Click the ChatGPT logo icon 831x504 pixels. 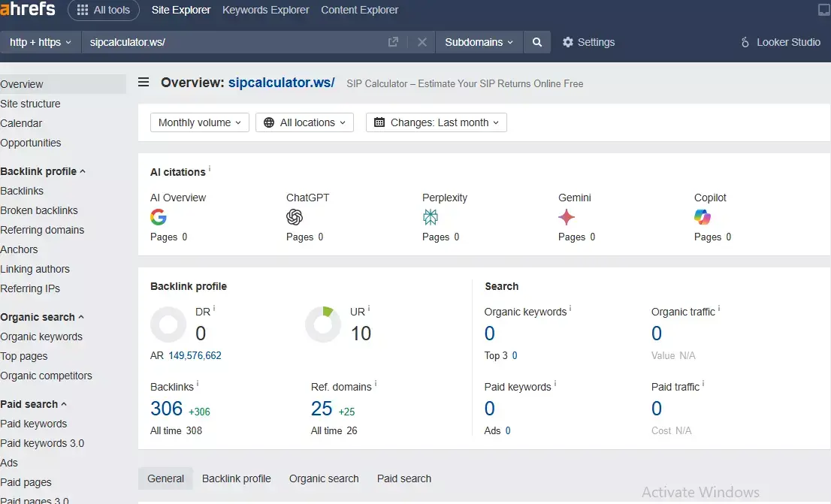coord(295,217)
